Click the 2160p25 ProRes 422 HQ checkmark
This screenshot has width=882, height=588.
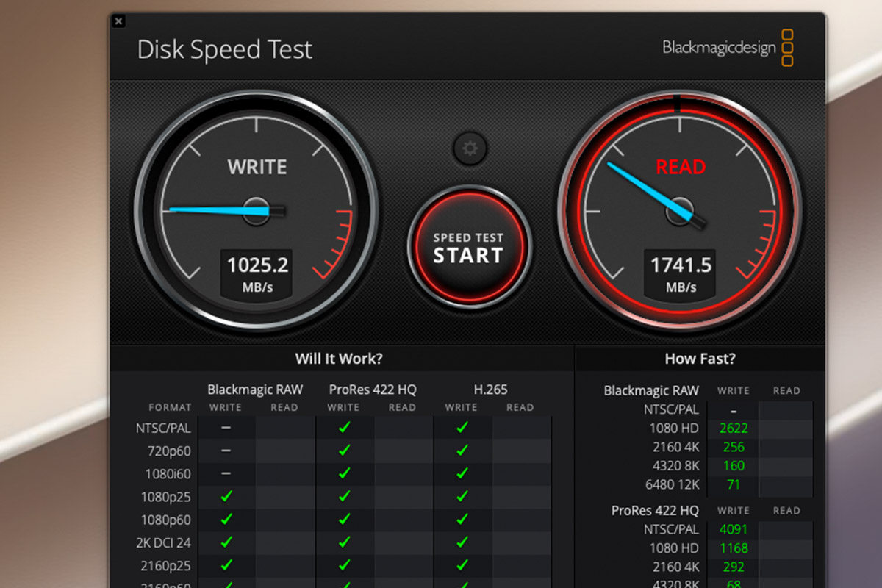[x=344, y=566]
